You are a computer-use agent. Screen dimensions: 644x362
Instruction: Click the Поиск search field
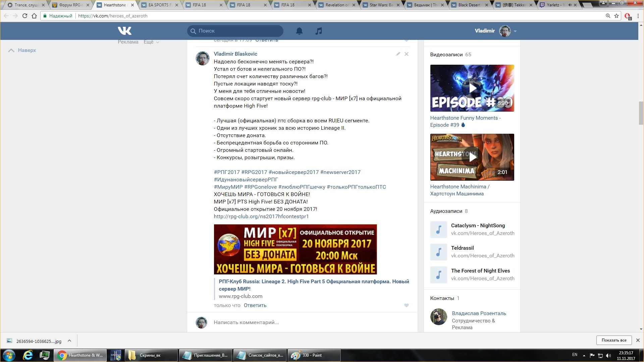tap(235, 31)
